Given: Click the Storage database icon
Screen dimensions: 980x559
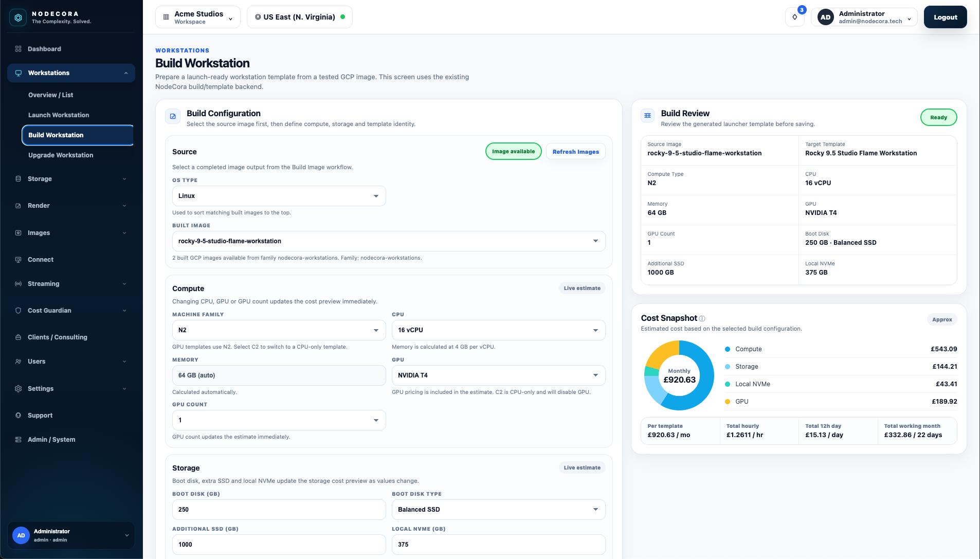Looking at the screenshot, I should tap(18, 179).
